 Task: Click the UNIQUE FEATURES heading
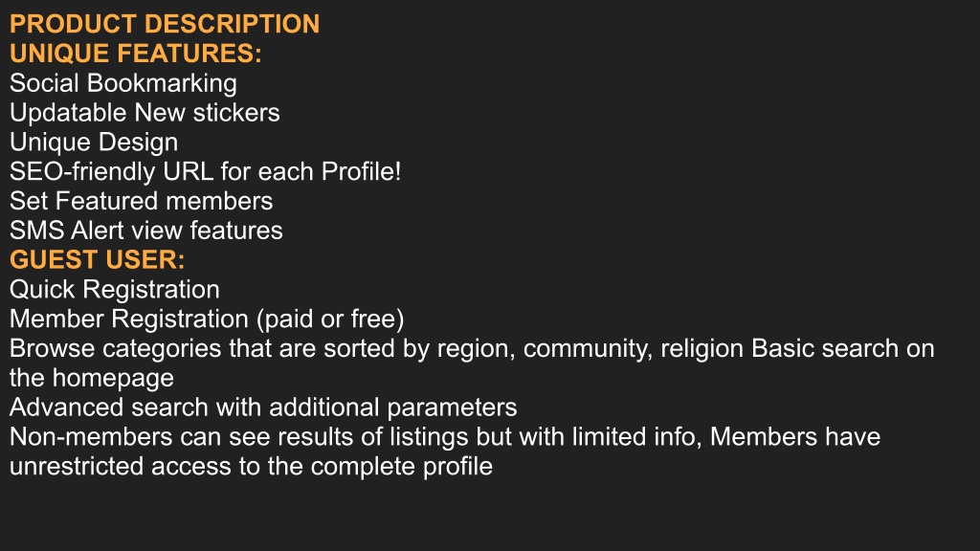pyautogui.click(x=136, y=54)
